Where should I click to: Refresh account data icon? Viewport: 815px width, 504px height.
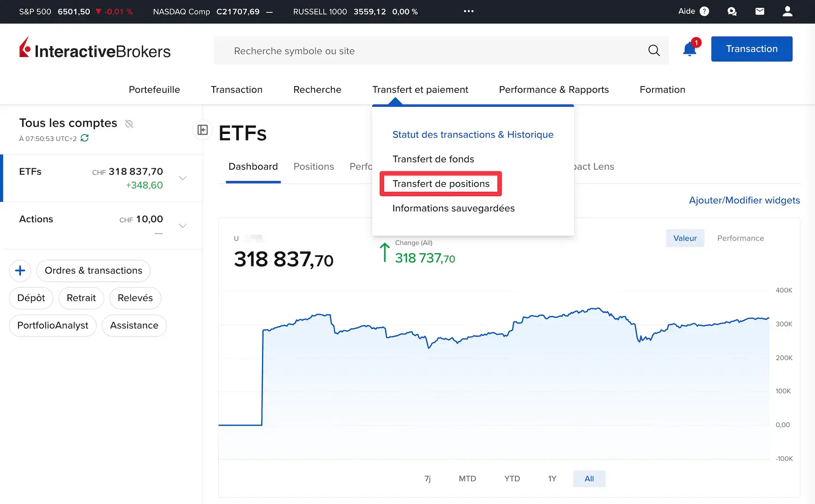point(85,138)
